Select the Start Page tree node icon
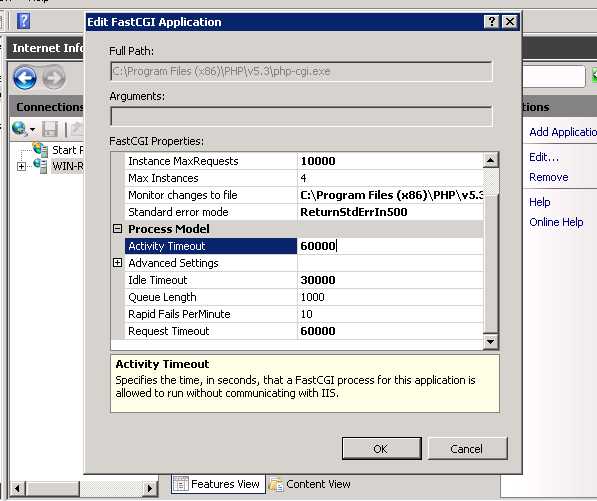 (x=40, y=149)
